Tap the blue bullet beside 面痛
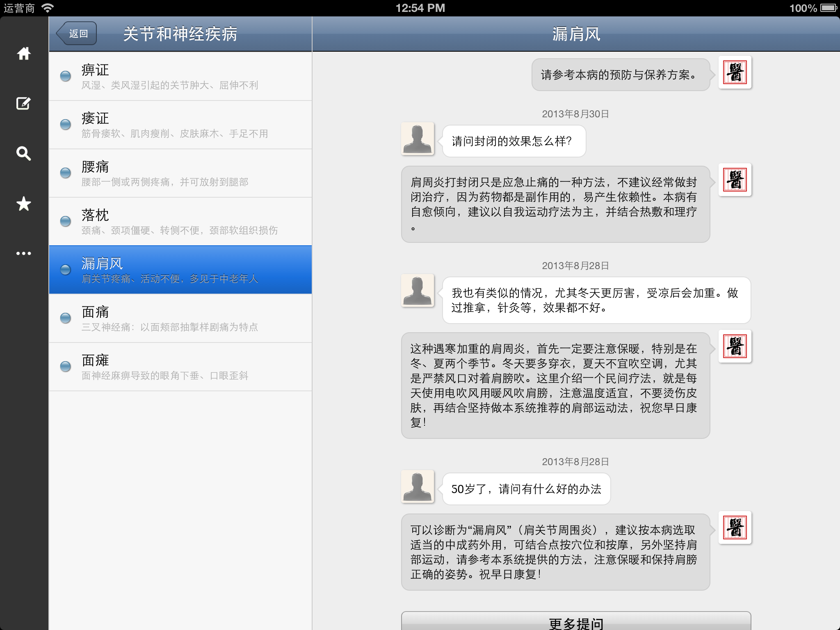The height and width of the screenshot is (630, 840). pyautogui.click(x=66, y=318)
